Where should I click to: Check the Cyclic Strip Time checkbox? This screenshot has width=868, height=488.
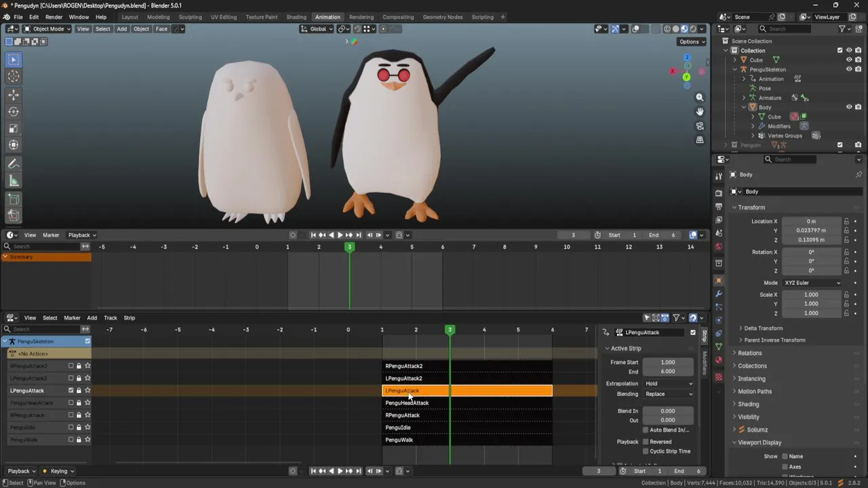646,451
